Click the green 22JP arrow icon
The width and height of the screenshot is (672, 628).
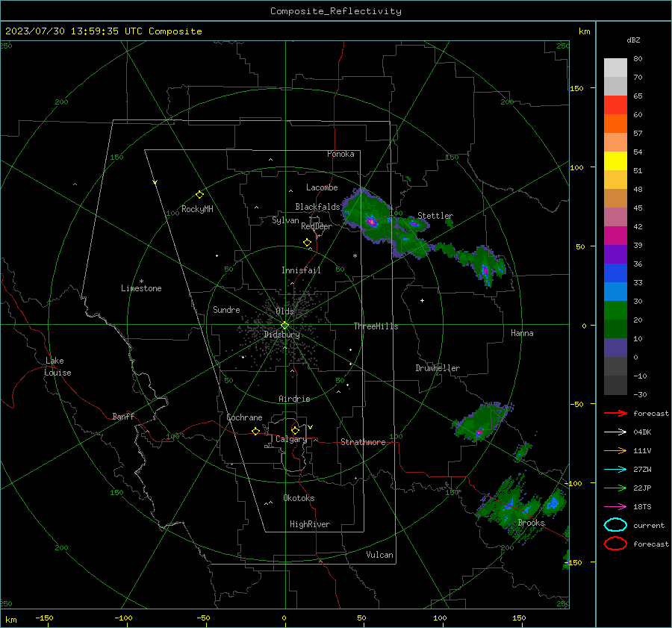point(615,488)
